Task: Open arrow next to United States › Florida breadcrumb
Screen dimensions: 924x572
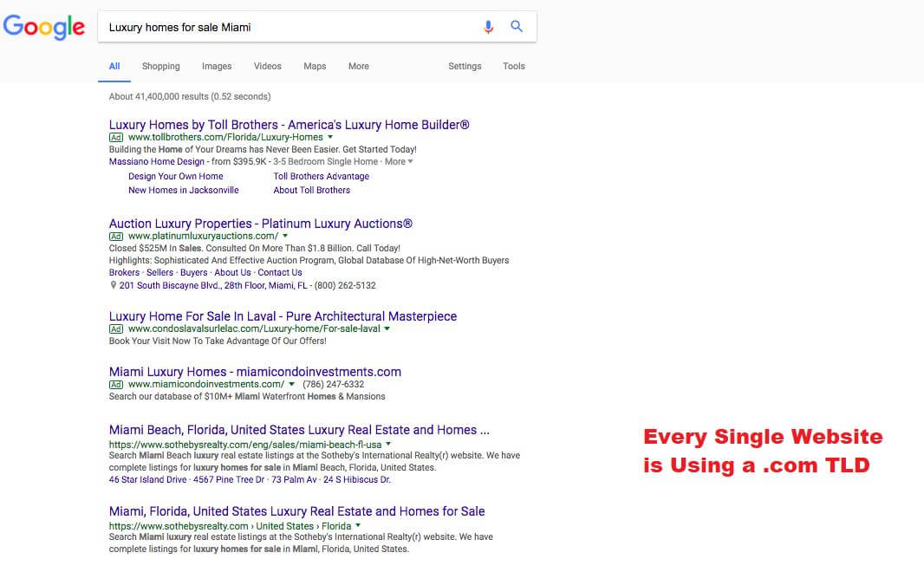Action: pos(358,525)
